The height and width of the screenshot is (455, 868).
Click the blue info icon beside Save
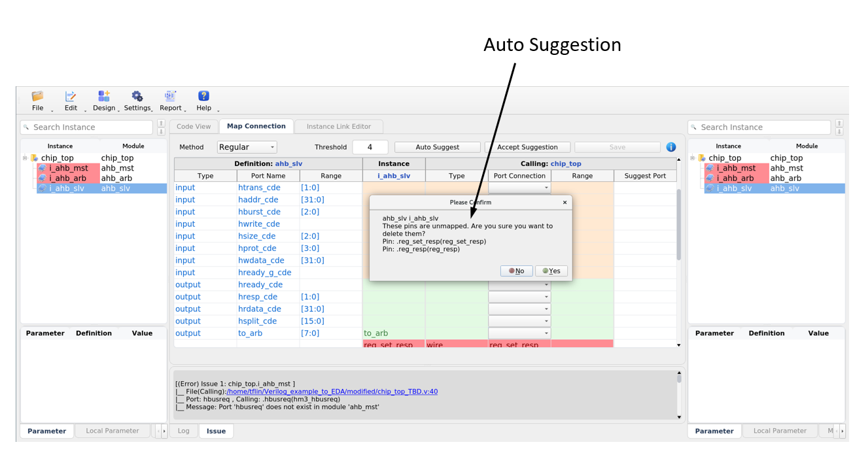670,146
